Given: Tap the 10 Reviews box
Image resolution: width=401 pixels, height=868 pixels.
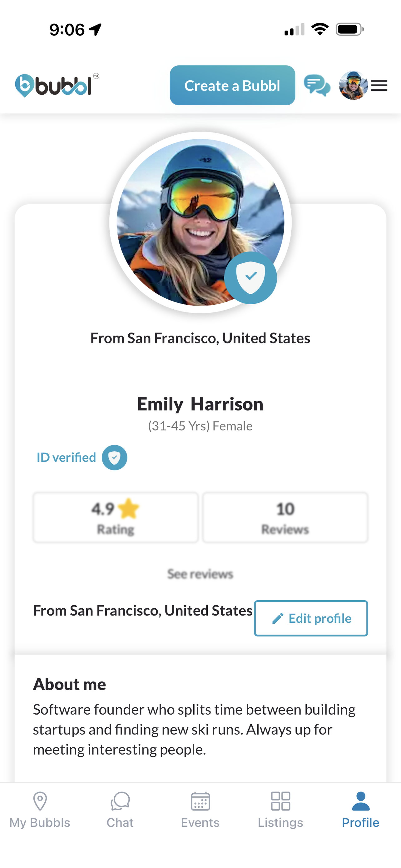Looking at the screenshot, I should click(x=285, y=517).
